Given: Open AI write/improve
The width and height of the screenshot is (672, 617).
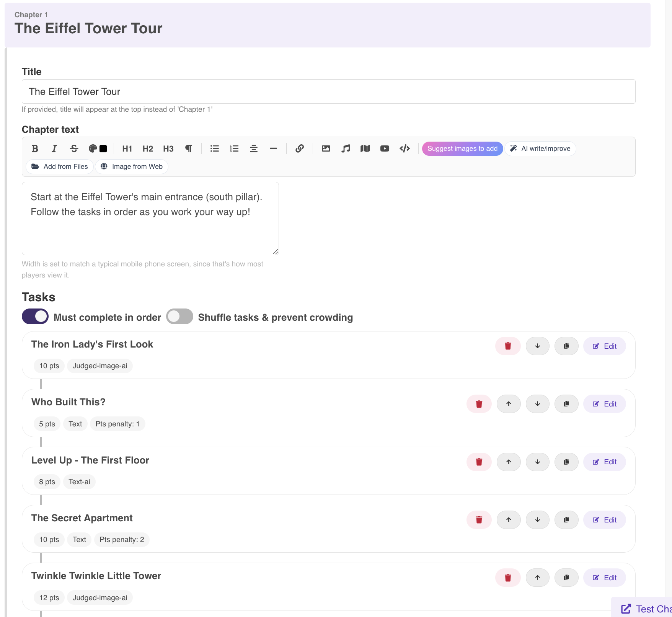Looking at the screenshot, I should [x=540, y=149].
